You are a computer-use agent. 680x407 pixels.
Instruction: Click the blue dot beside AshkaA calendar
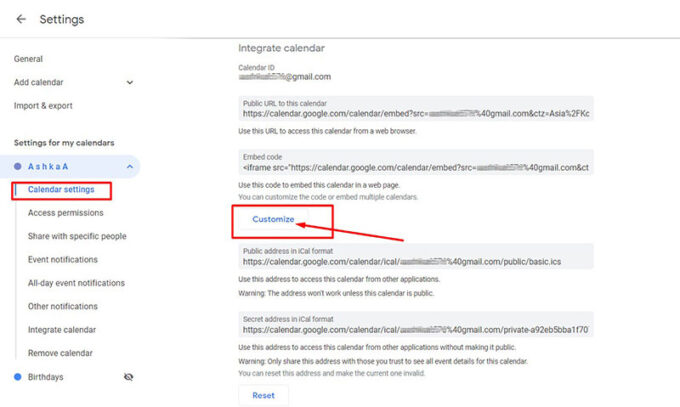pyautogui.click(x=18, y=166)
